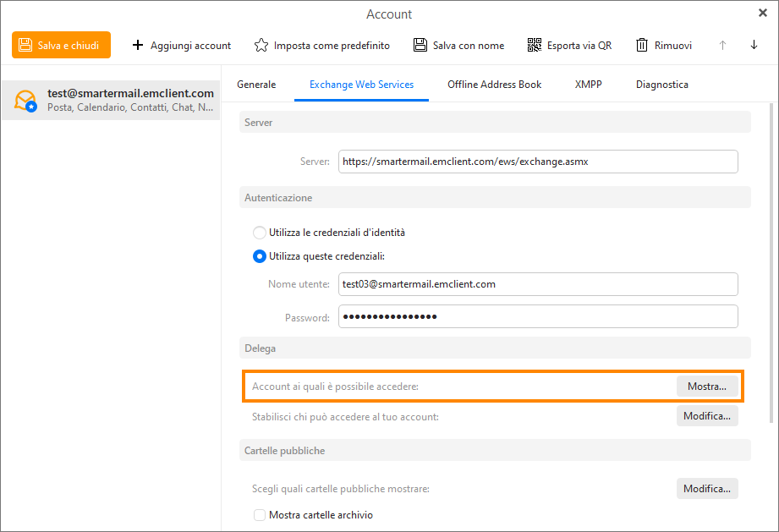Click Mostra button for accessible accounts

(707, 387)
